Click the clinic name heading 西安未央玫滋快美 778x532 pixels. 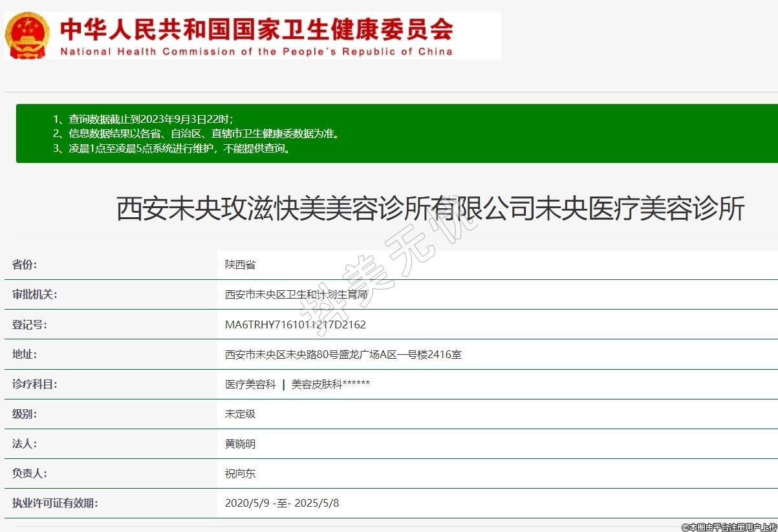430,209
